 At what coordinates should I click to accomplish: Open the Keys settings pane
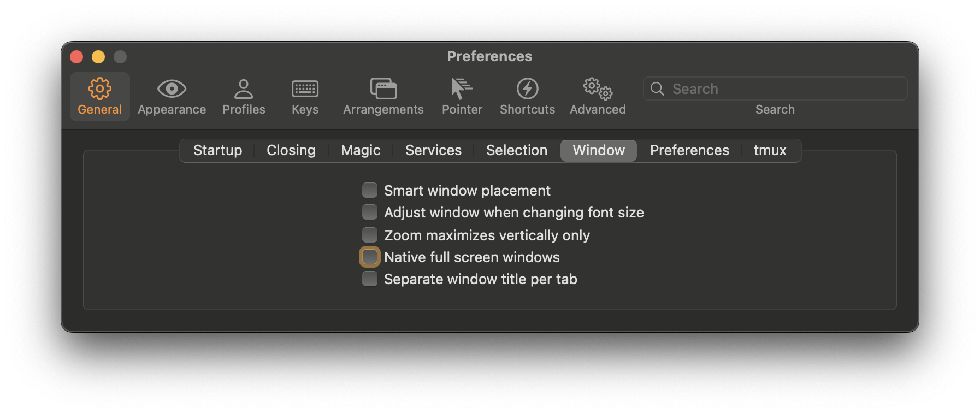pyautogui.click(x=304, y=96)
